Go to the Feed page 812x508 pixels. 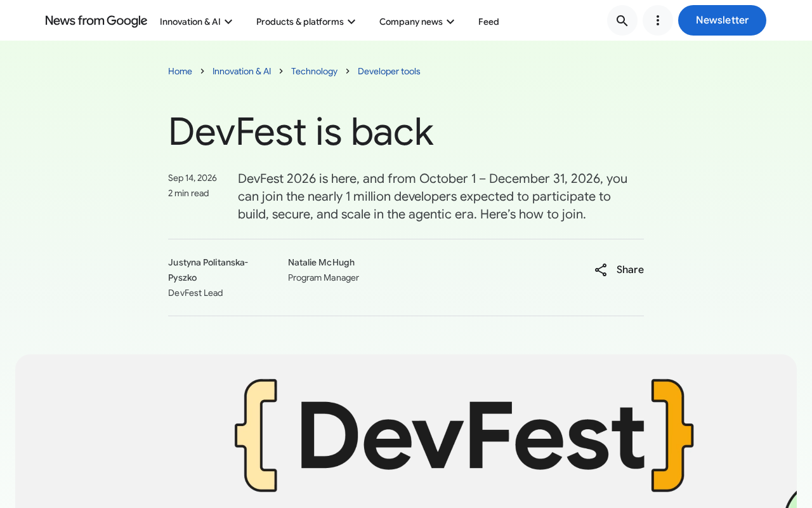pyautogui.click(x=488, y=22)
